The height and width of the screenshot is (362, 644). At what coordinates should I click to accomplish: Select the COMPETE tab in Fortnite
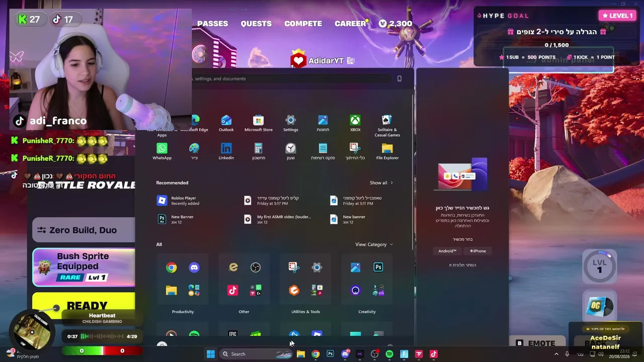(303, 24)
